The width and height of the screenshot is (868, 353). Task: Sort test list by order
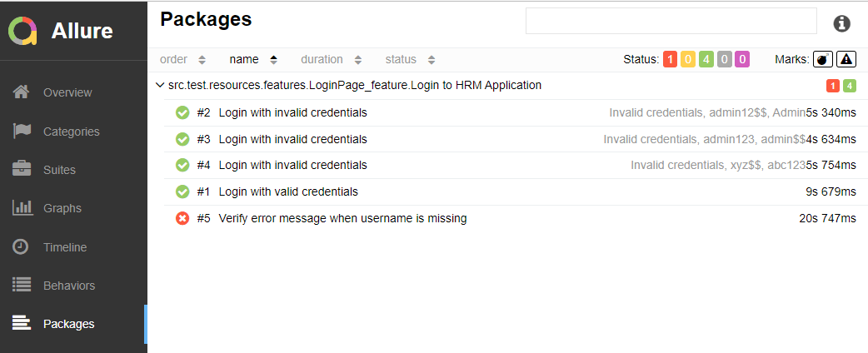(182, 59)
